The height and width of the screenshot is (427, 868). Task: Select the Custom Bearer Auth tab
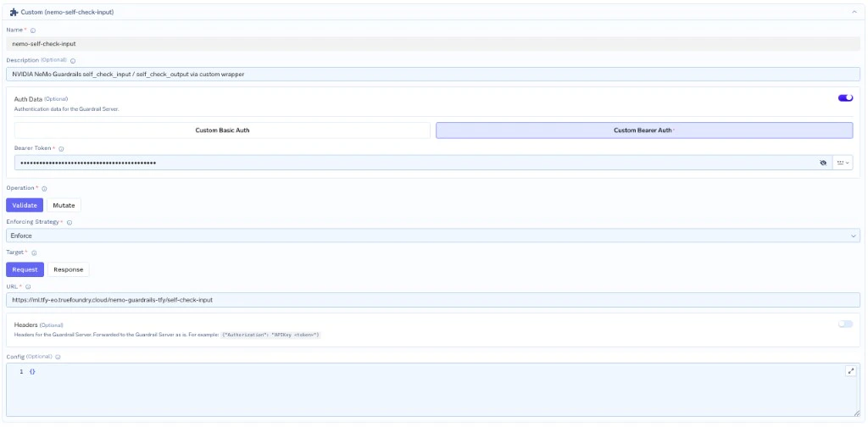click(x=644, y=130)
